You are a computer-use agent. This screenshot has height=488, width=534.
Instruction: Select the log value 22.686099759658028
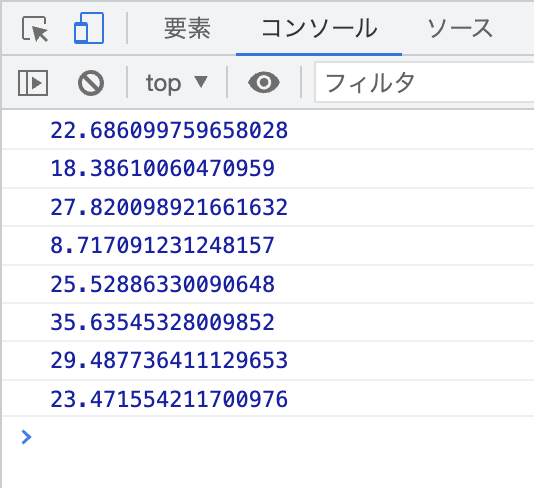click(169, 130)
